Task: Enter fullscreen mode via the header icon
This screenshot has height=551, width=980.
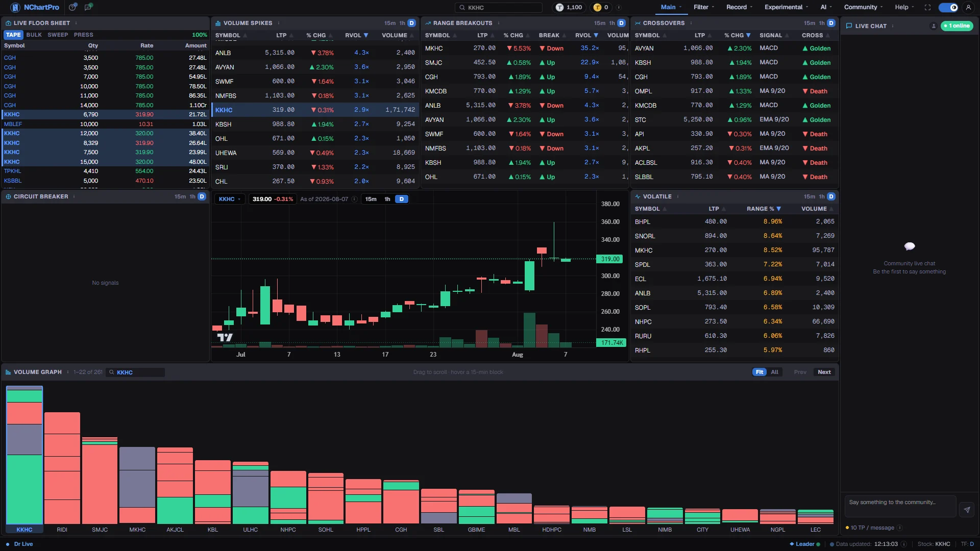Action: click(927, 7)
